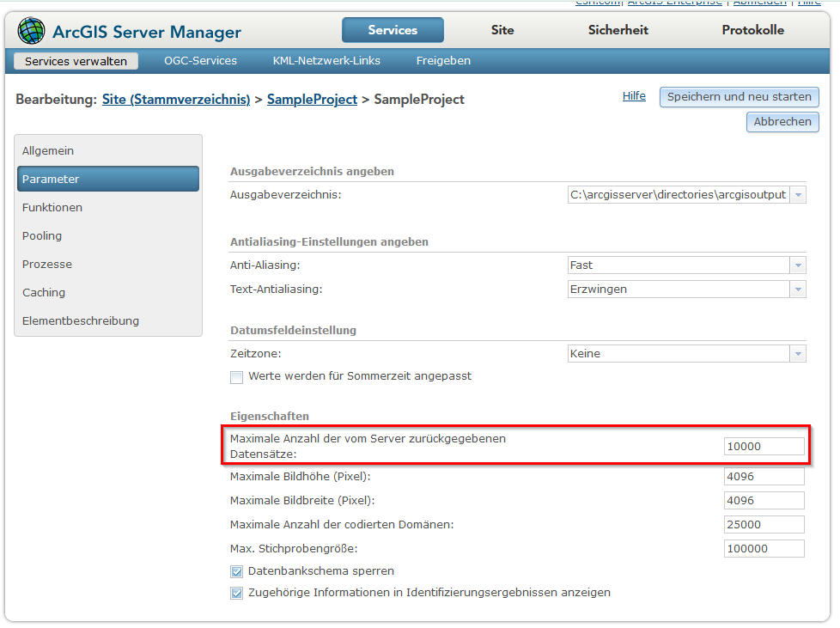Edit the maximale Bildhöhe value field
This screenshot has height=628, width=840.
[763, 475]
